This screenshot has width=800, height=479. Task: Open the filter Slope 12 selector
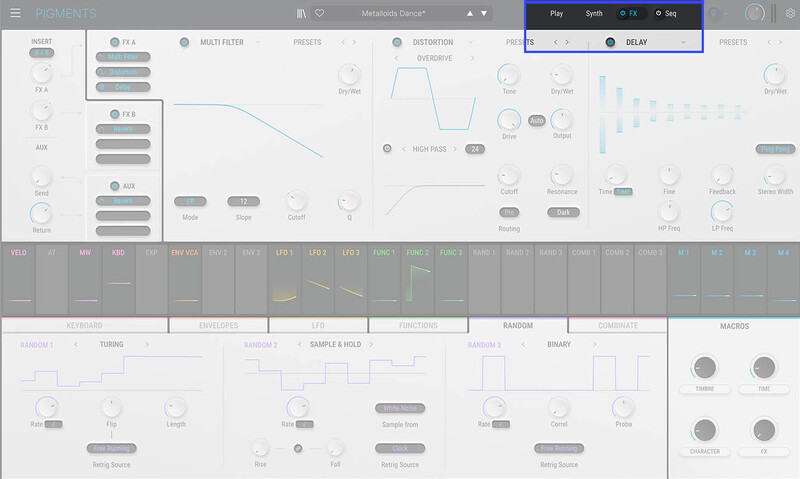pos(243,201)
